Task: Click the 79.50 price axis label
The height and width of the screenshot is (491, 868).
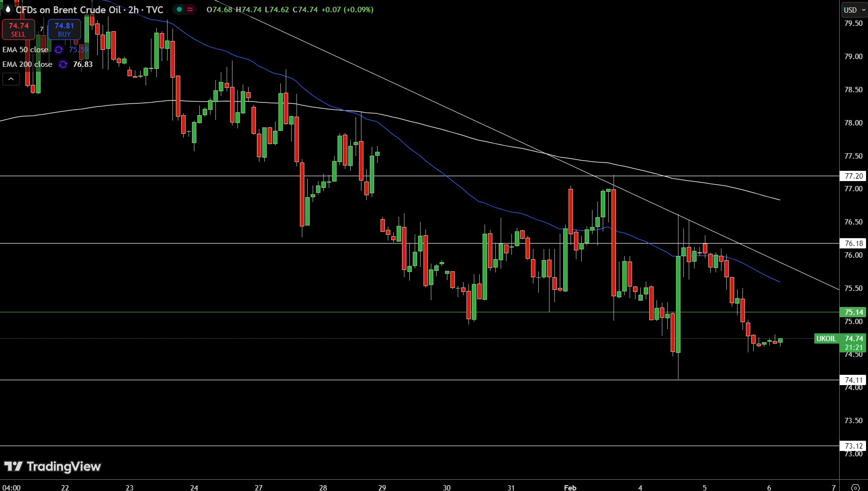Action: tap(853, 23)
